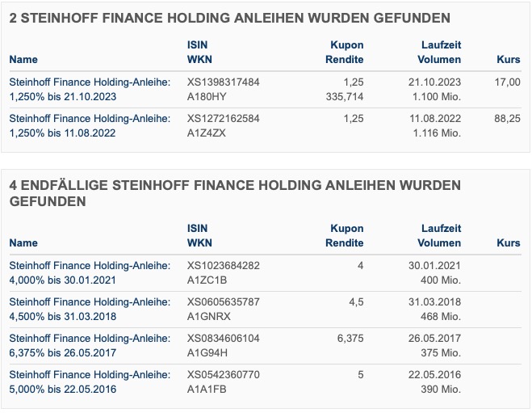Image resolution: width=532 pixels, height=413 pixels.
Task: Sort the top table by Name
Action: click(x=23, y=60)
